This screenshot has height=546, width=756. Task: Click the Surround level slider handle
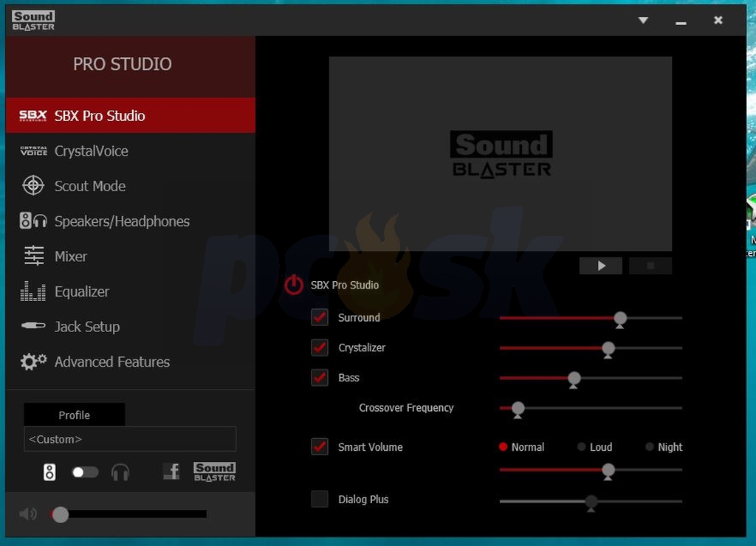[x=620, y=319]
